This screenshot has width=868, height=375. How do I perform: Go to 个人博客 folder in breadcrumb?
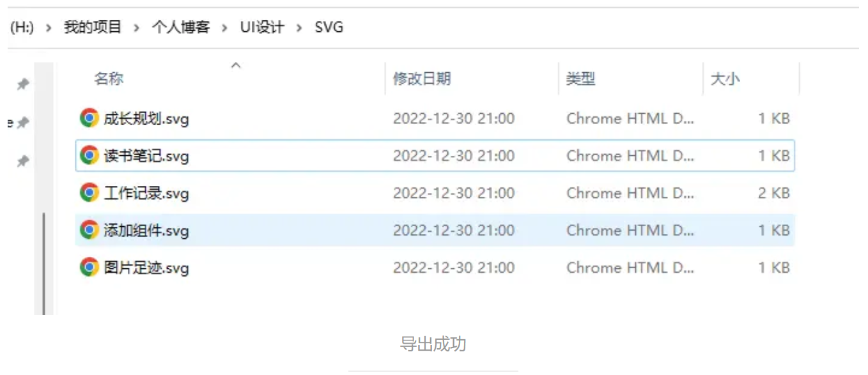(x=181, y=27)
